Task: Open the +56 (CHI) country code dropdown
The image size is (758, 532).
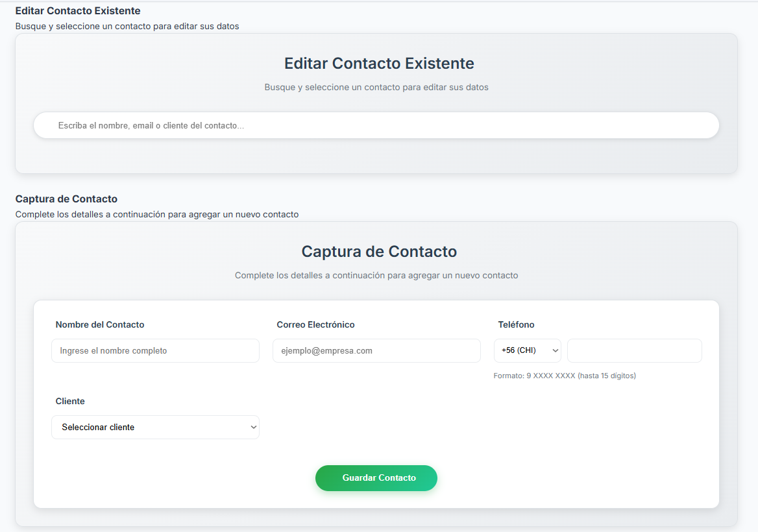Action: [x=526, y=351]
